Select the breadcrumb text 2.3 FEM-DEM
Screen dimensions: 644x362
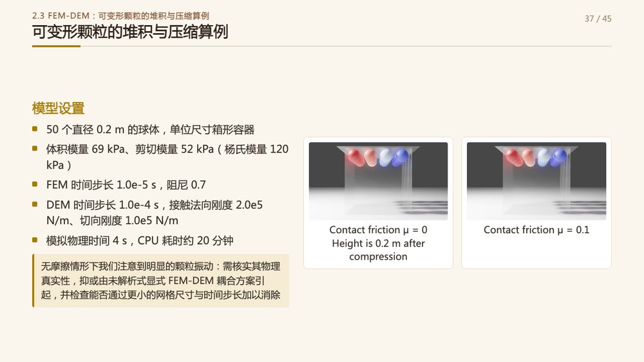[x=61, y=15]
